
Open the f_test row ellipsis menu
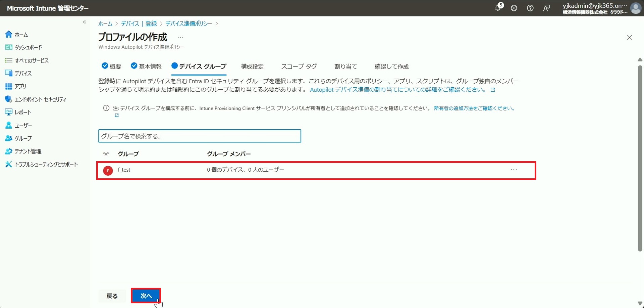(x=514, y=170)
